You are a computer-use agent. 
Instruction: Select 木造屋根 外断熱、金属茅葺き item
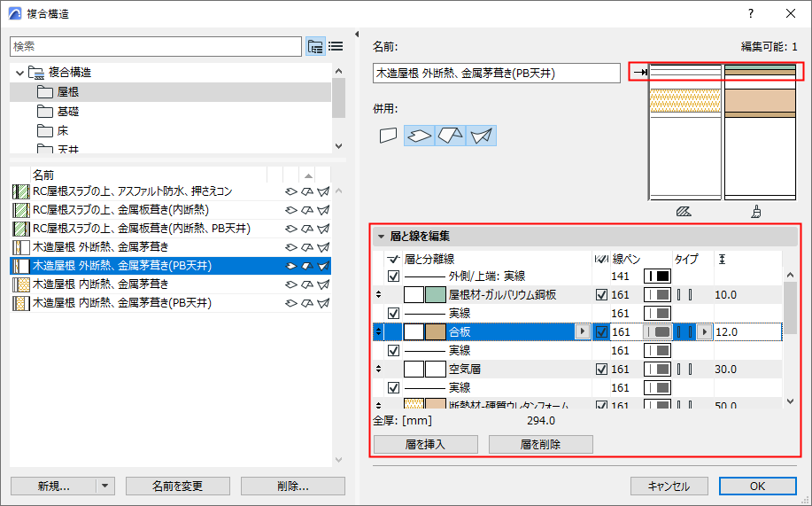click(x=170, y=246)
